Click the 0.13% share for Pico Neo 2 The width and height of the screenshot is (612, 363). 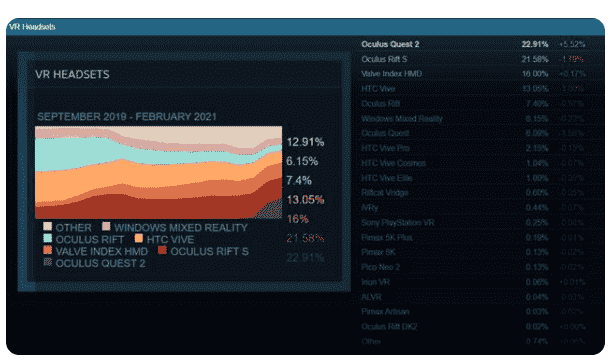tap(537, 267)
